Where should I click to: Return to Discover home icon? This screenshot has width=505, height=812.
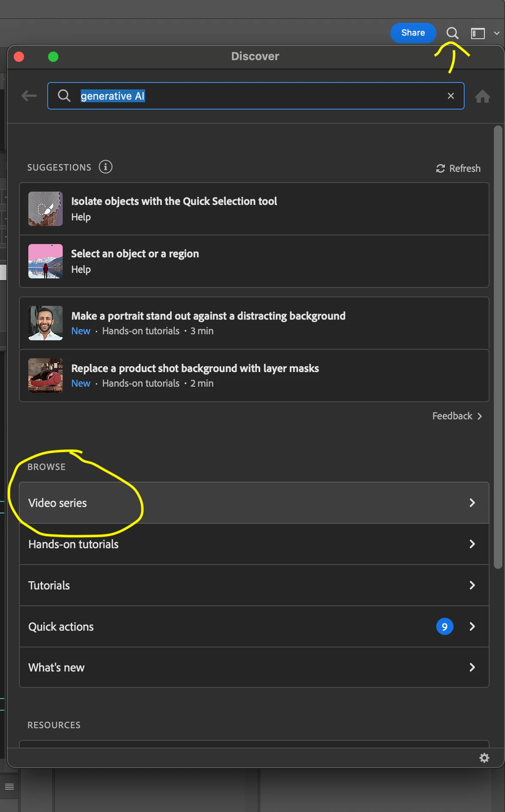click(x=483, y=96)
